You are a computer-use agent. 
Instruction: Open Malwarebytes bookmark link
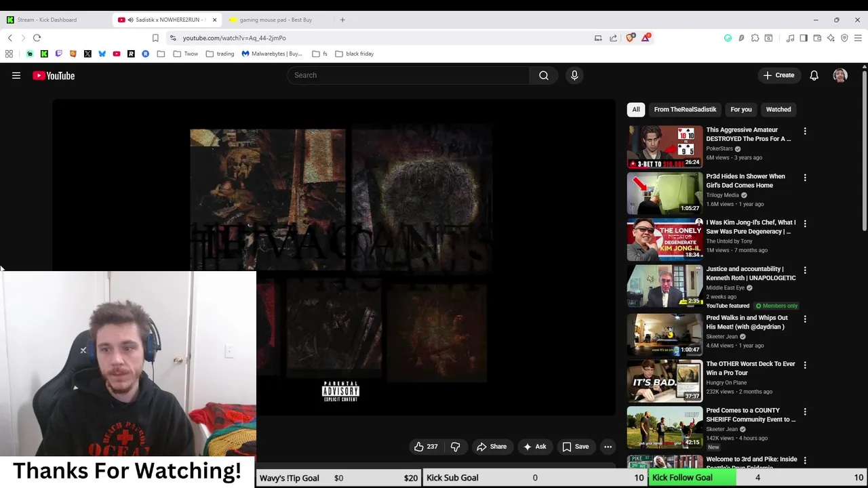coord(272,54)
